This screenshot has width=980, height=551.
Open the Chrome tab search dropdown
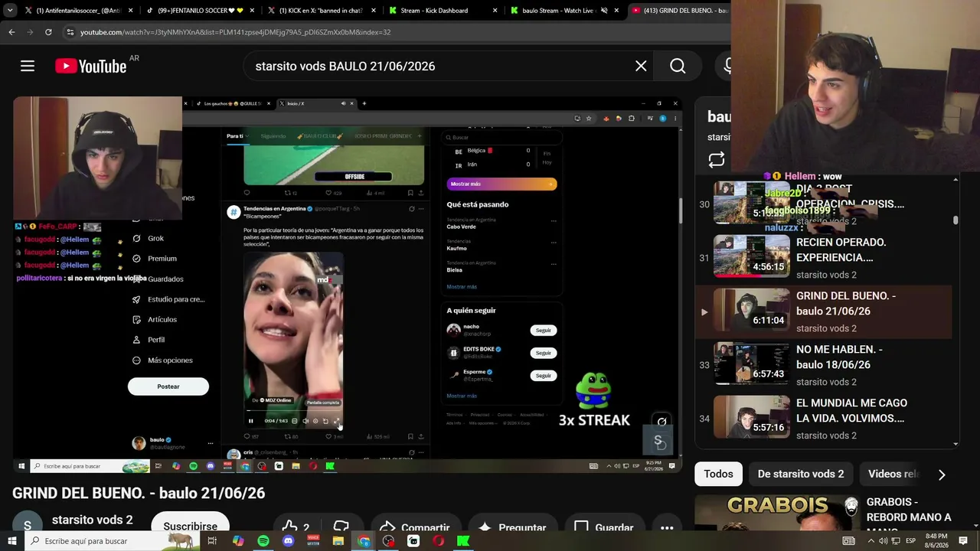coord(10,11)
